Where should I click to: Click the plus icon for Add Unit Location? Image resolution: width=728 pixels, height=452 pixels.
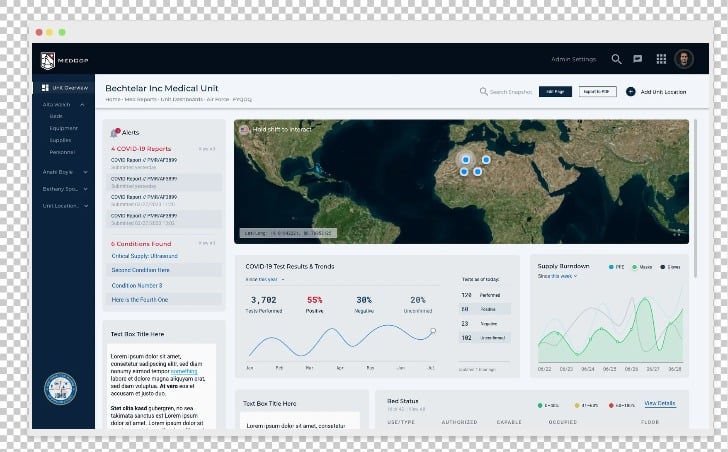click(630, 91)
